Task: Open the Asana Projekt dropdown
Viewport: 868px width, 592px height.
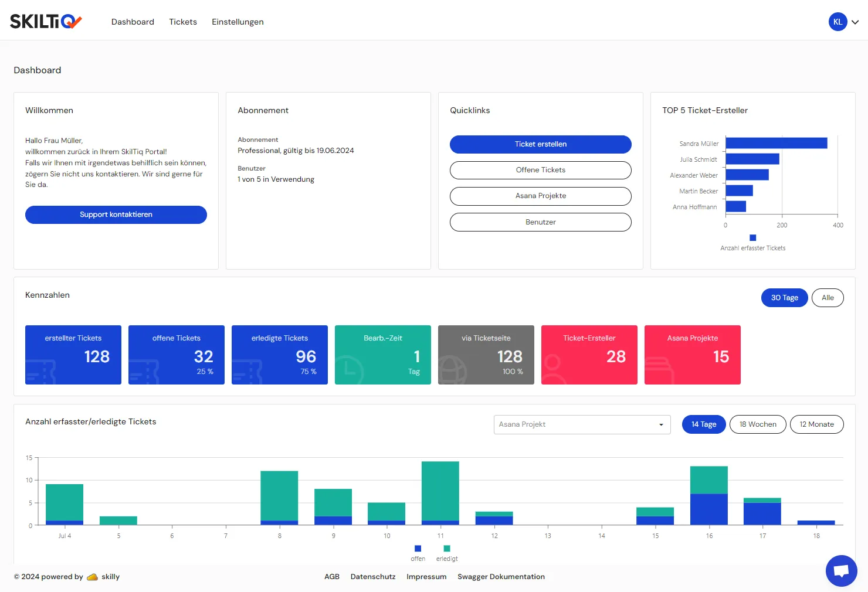Action: pos(582,424)
